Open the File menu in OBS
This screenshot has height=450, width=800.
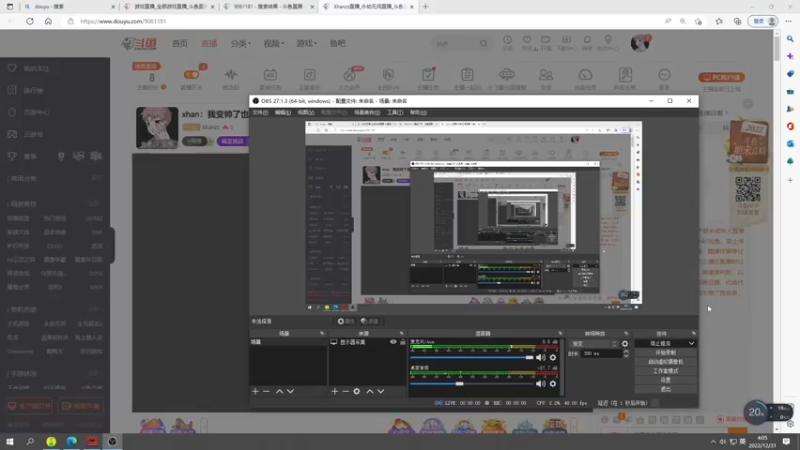[260, 112]
